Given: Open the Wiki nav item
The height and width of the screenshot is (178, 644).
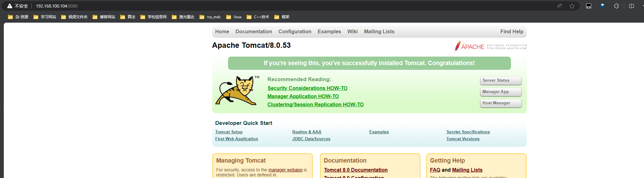Looking at the screenshot, I should [353, 31].
